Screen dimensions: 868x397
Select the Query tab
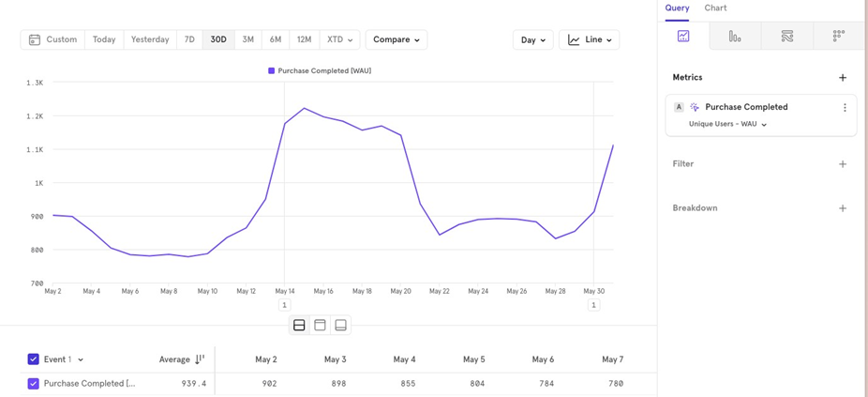coord(677,8)
